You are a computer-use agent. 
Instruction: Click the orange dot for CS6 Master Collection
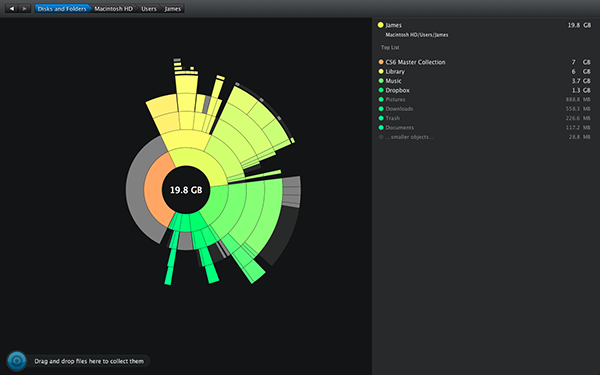381,62
